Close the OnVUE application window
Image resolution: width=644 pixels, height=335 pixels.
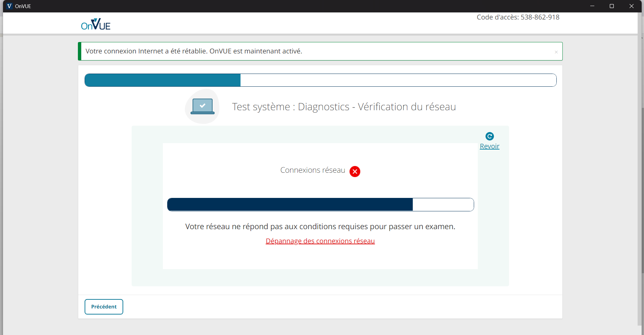(631, 6)
